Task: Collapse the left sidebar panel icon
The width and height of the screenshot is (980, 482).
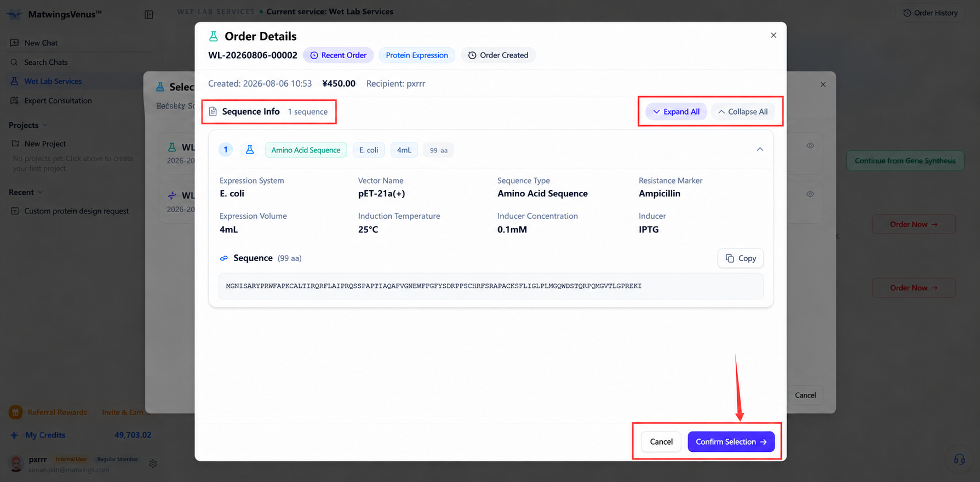Action: tap(149, 15)
